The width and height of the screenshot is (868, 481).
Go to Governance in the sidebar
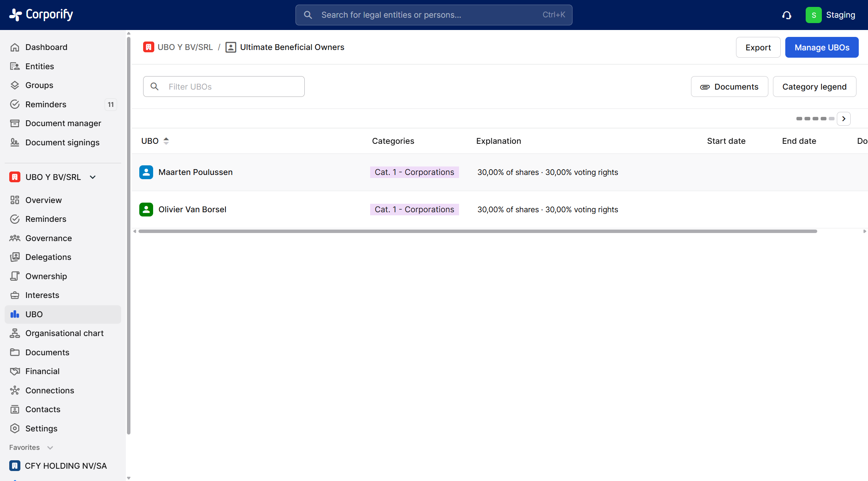click(x=48, y=238)
